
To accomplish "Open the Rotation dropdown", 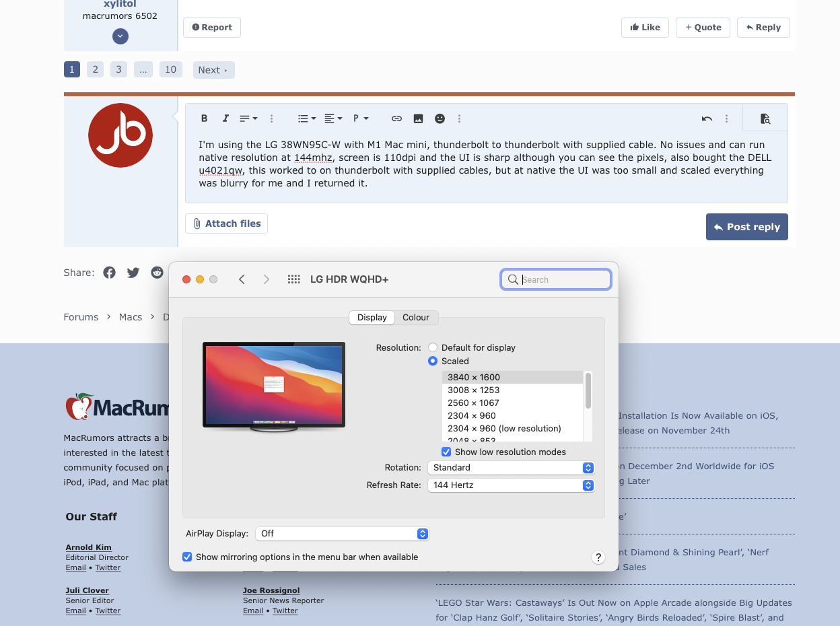I will pyautogui.click(x=511, y=467).
